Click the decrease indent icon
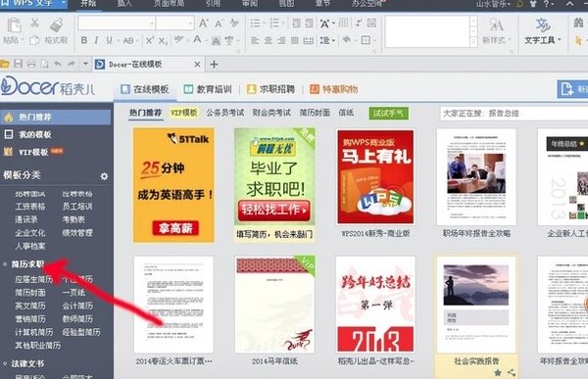This screenshot has height=379, width=588. click(296, 24)
